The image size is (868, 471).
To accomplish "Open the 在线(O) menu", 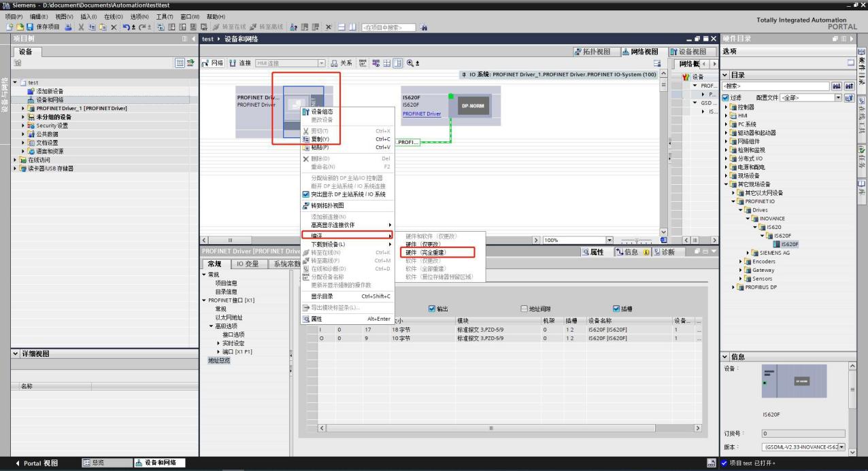I will pos(114,16).
